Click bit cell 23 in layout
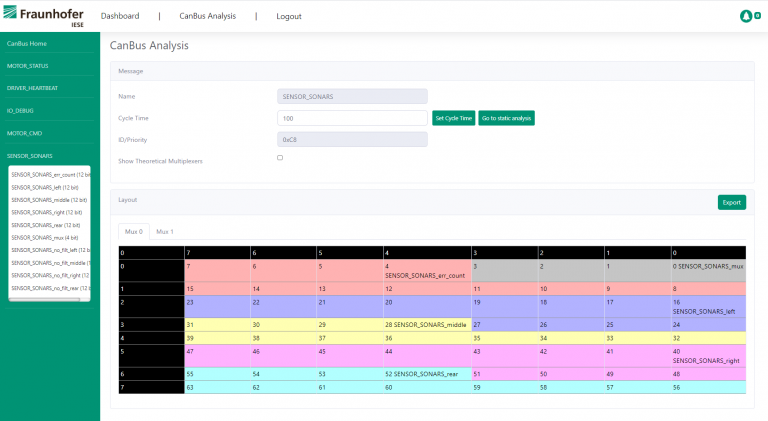 [217, 306]
